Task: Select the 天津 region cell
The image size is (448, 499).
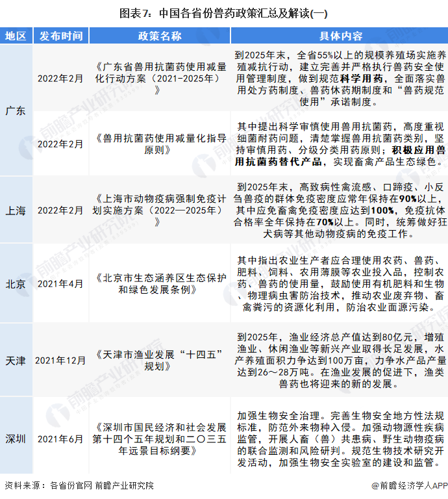Action: (x=16, y=360)
